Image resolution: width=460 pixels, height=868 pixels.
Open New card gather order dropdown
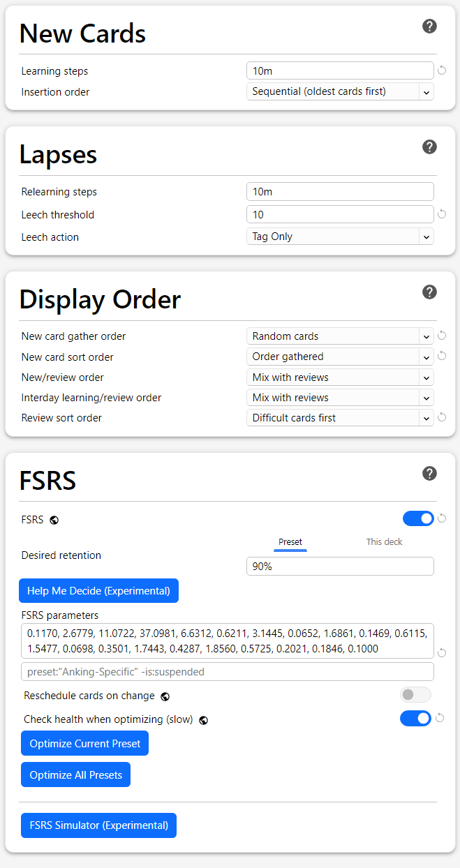pyautogui.click(x=340, y=336)
